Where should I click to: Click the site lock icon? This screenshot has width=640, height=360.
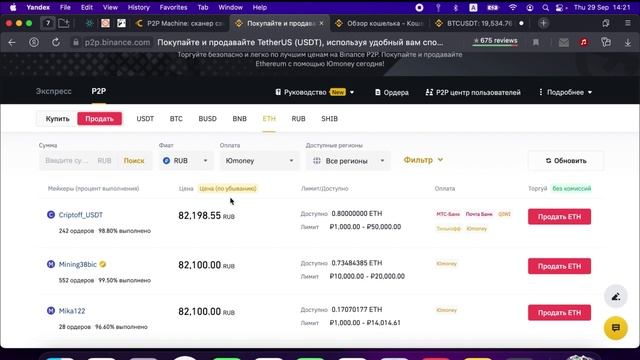[76, 42]
